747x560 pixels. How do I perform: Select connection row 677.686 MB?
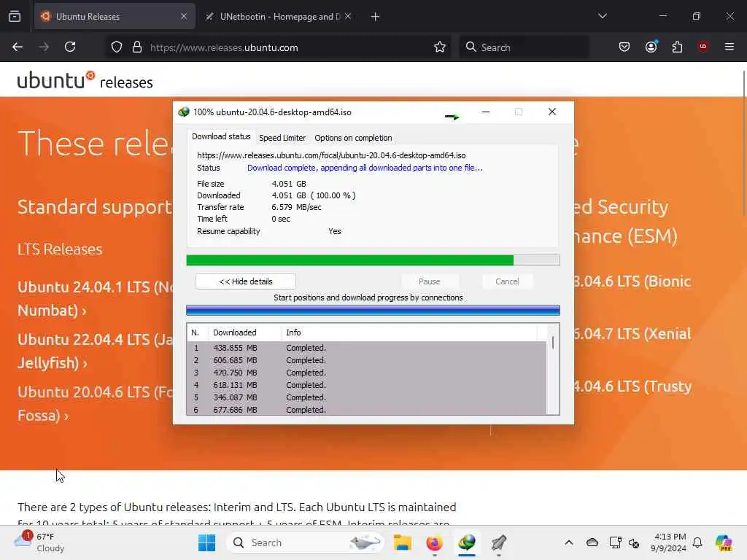pyautogui.click(x=367, y=410)
